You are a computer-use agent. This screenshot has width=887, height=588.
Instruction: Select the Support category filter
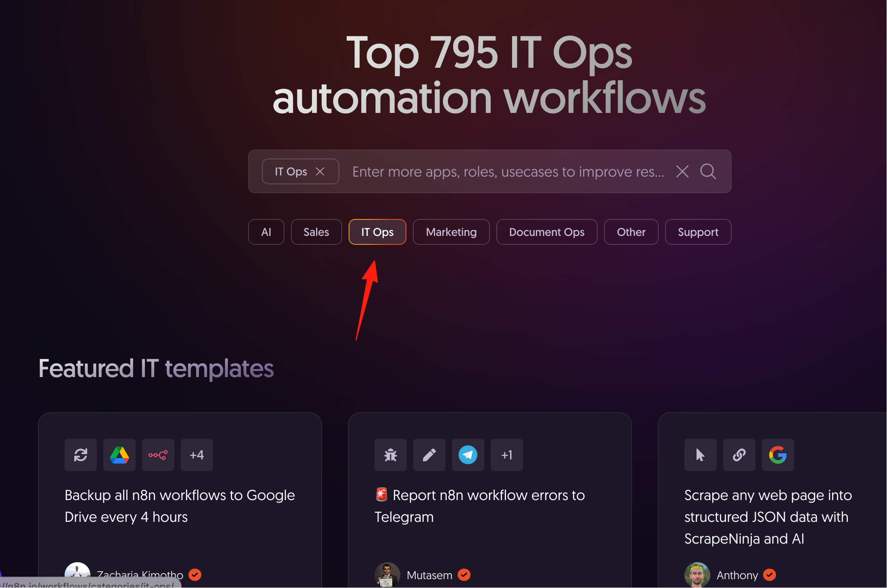point(698,232)
